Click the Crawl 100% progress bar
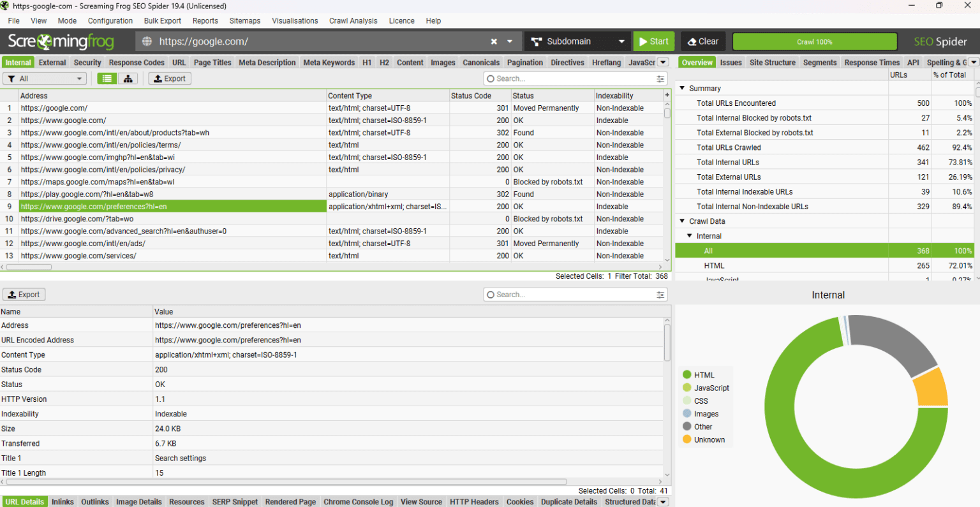This screenshot has height=507, width=980. [x=814, y=41]
